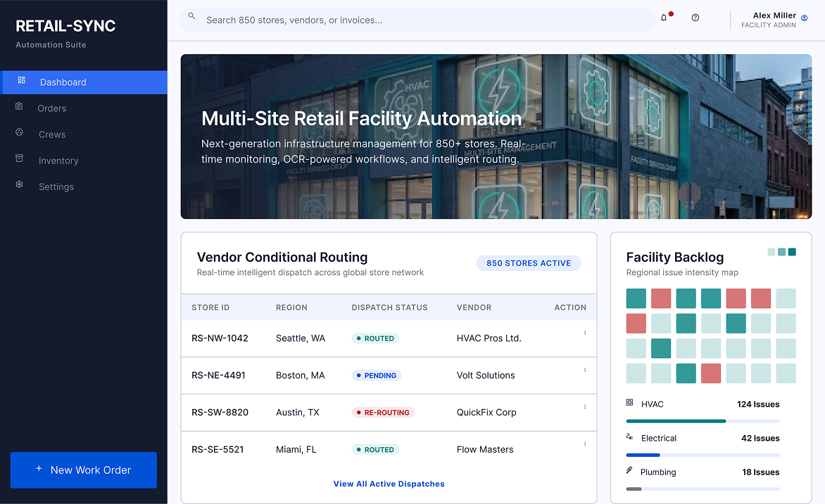Click the Plumbing issues progress bar

pyautogui.click(x=703, y=489)
